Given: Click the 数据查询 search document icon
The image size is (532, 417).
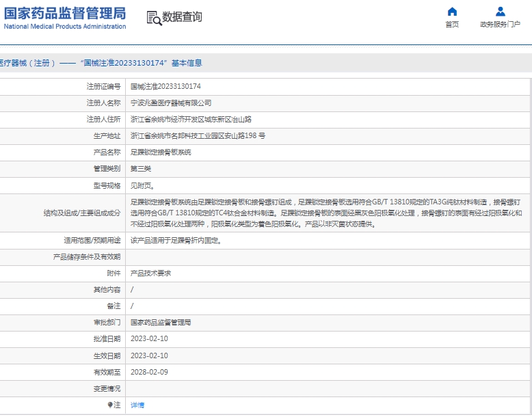Looking at the screenshot, I should pyautogui.click(x=154, y=18).
